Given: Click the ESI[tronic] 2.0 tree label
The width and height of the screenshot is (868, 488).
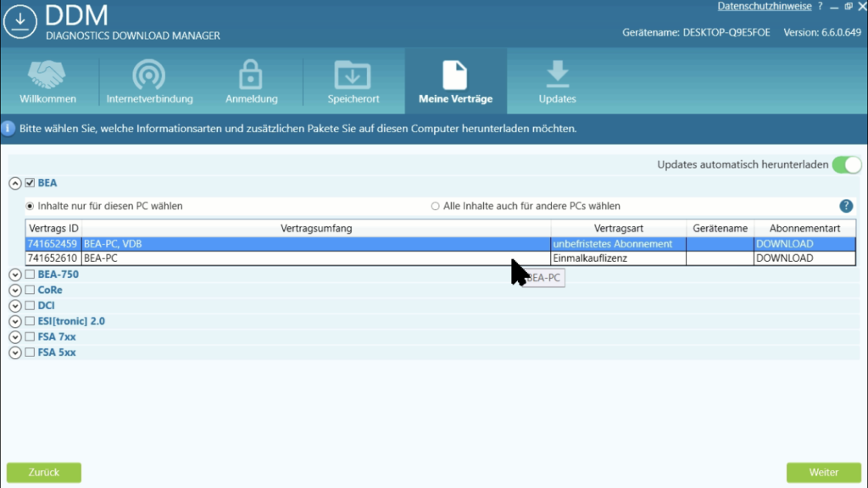Looking at the screenshot, I should pos(71,321).
